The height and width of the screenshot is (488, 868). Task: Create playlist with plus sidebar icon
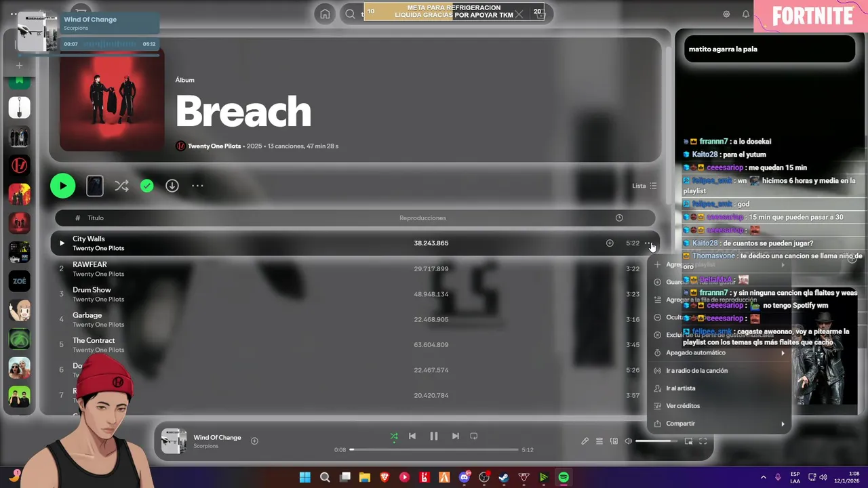19,66
